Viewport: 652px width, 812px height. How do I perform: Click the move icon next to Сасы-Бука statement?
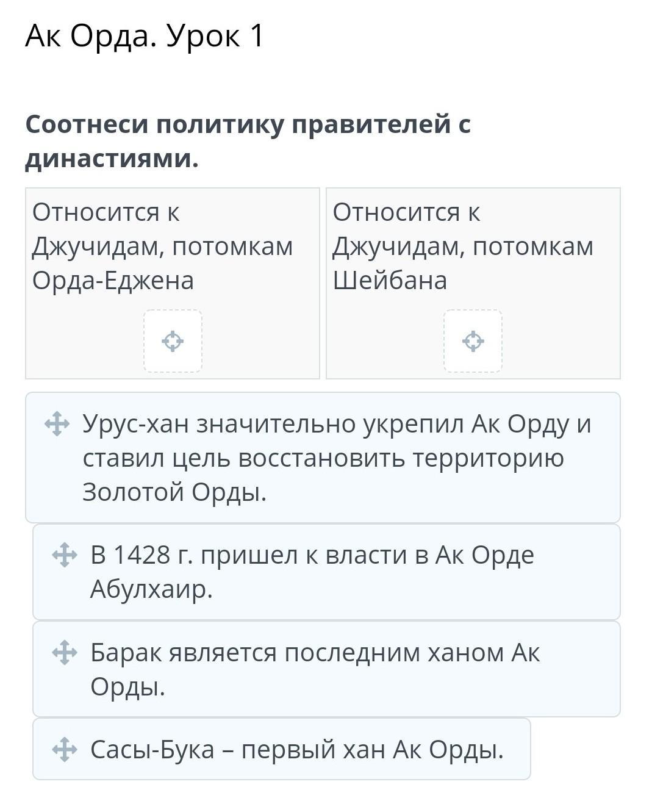point(65,749)
